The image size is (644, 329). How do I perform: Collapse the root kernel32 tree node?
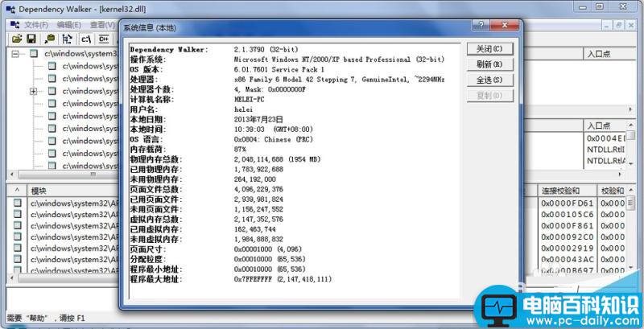15,55
